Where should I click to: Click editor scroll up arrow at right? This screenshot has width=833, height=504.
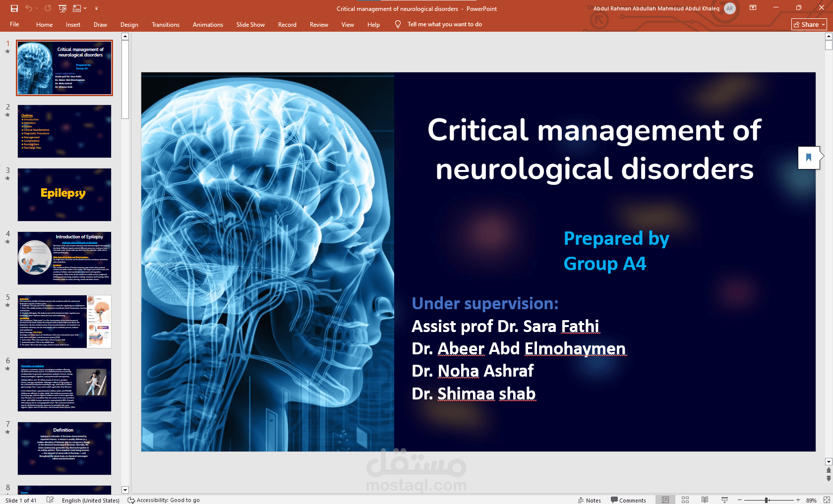point(829,36)
